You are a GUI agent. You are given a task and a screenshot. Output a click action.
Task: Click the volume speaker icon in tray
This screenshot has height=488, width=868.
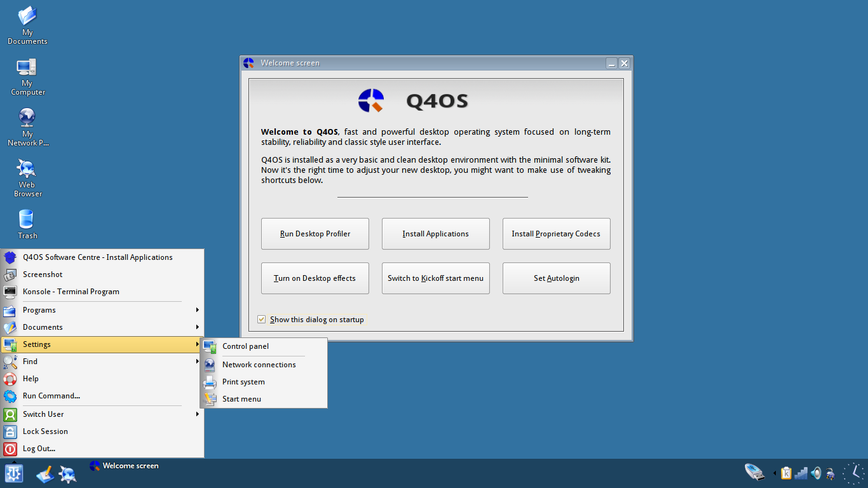(x=816, y=473)
